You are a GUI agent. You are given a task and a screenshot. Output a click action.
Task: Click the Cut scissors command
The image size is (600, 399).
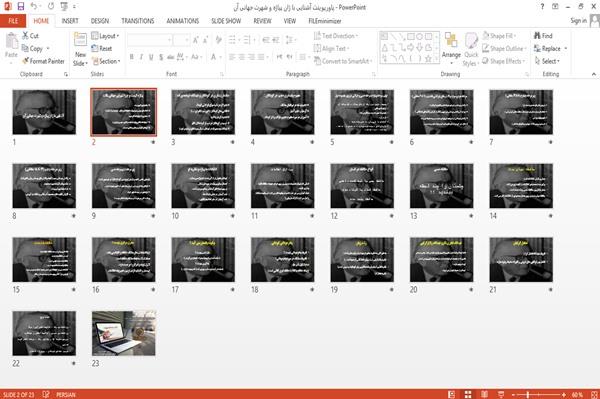(x=30, y=36)
